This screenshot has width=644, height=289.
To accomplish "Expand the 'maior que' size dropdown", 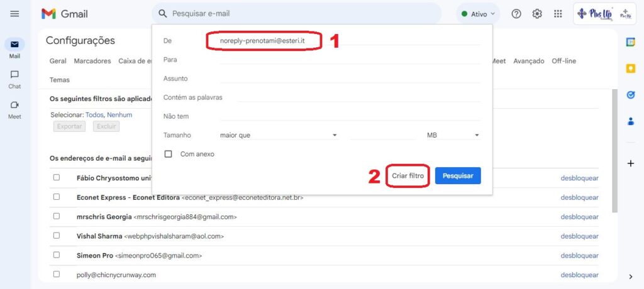I will [279, 135].
